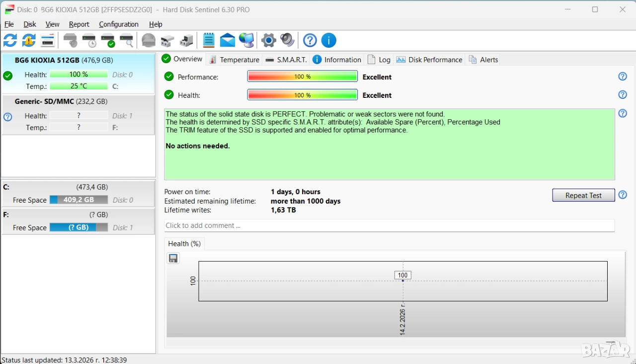Switch to the S.M.A.R.T. tab

[x=286, y=60]
